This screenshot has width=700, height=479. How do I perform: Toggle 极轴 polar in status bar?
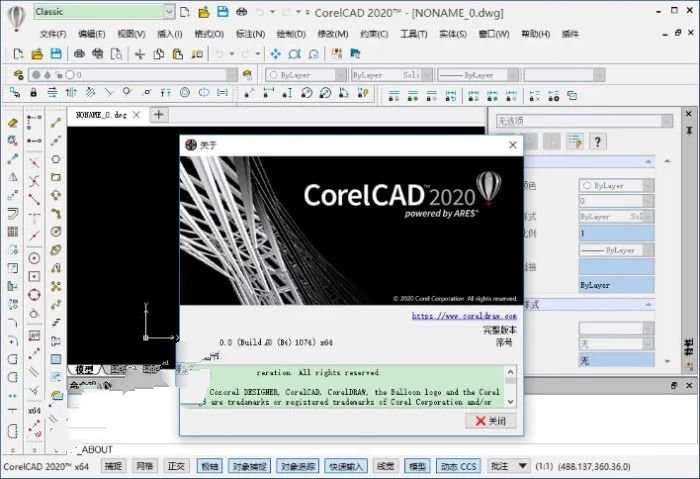(x=209, y=466)
